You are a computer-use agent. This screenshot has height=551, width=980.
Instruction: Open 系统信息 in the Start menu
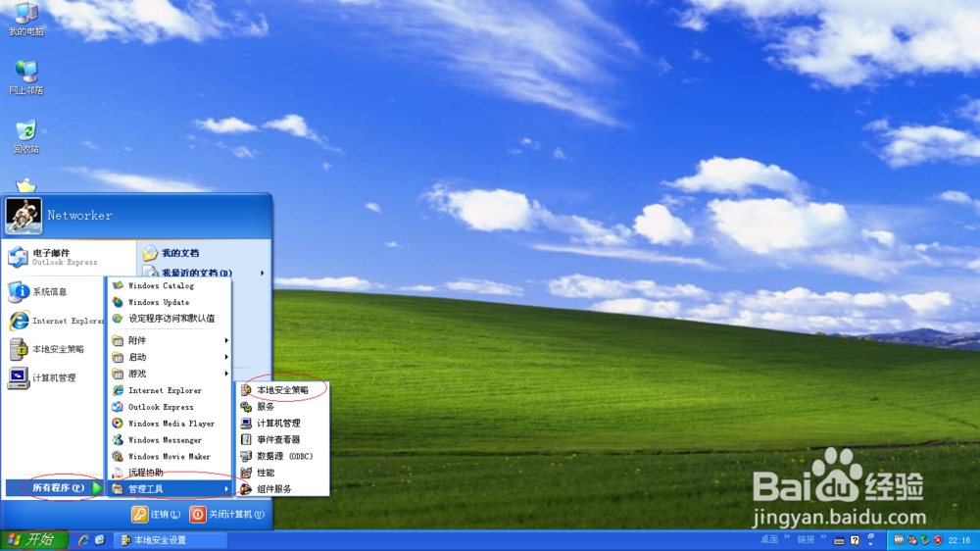pos(53,291)
